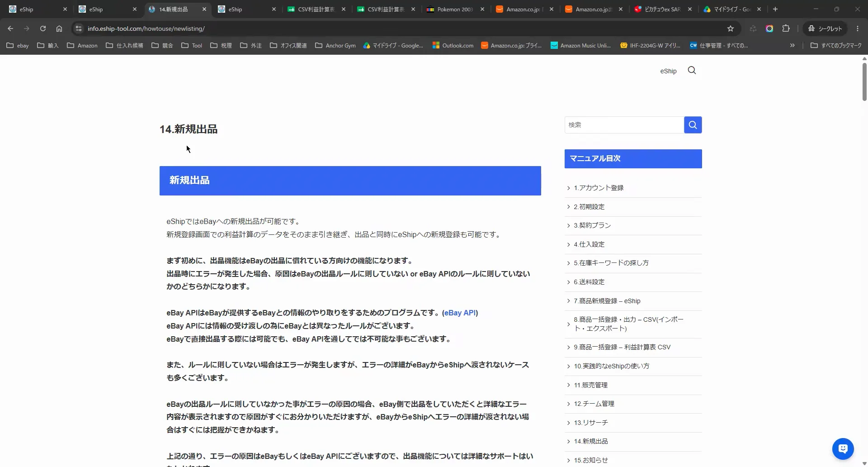Open the ebay bookmark folder

click(x=18, y=45)
